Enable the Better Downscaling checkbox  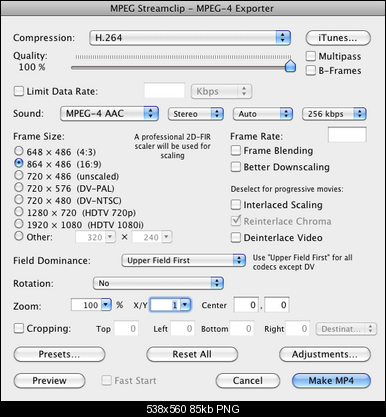(x=236, y=166)
